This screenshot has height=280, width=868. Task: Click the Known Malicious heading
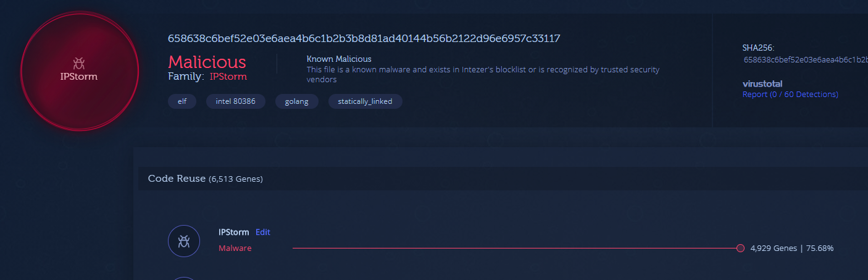click(x=339, y=59)
